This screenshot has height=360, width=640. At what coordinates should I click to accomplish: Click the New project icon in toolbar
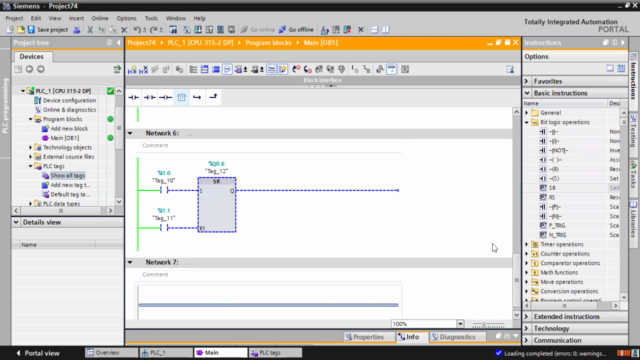pos(10,30)
